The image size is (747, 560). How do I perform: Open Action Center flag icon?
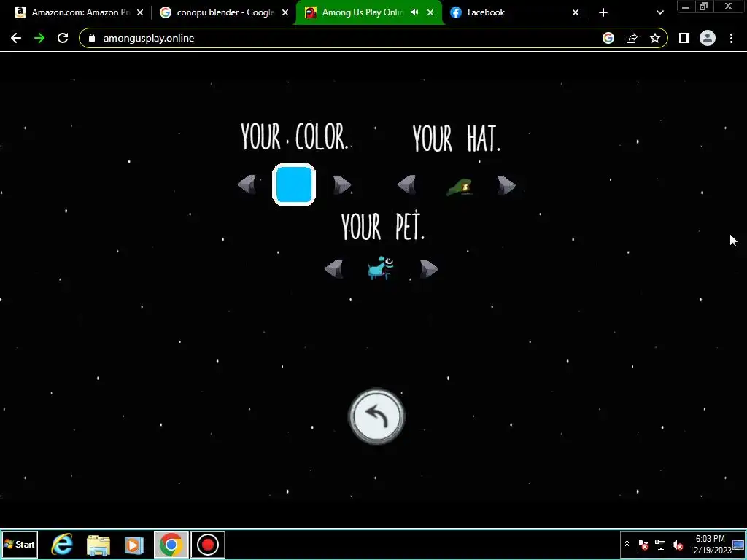tap(643, 544)
